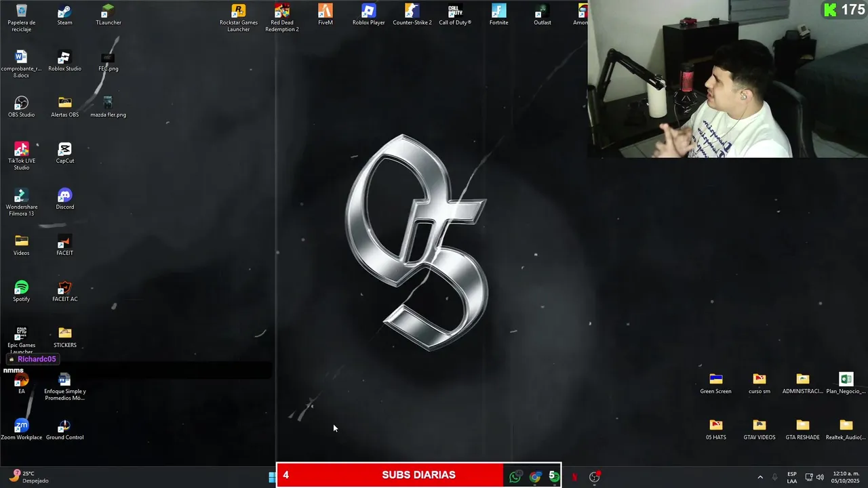Image resolution: width=868 pixels, height=488 pixels.
Task: Open Google Chrome from the taskbar
Action: (535, 476)
